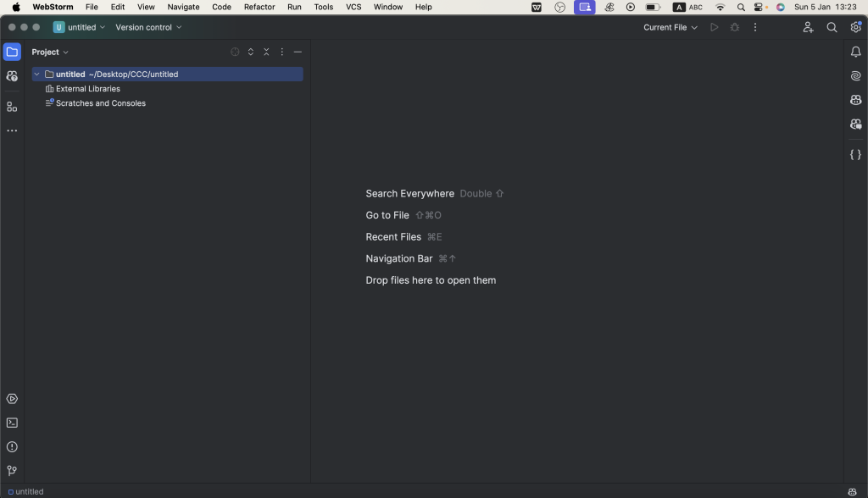Open the Notifications bell panel
The width and height of the screenshot is (868, 498).
pyautogui.click(x=855, y=52)
